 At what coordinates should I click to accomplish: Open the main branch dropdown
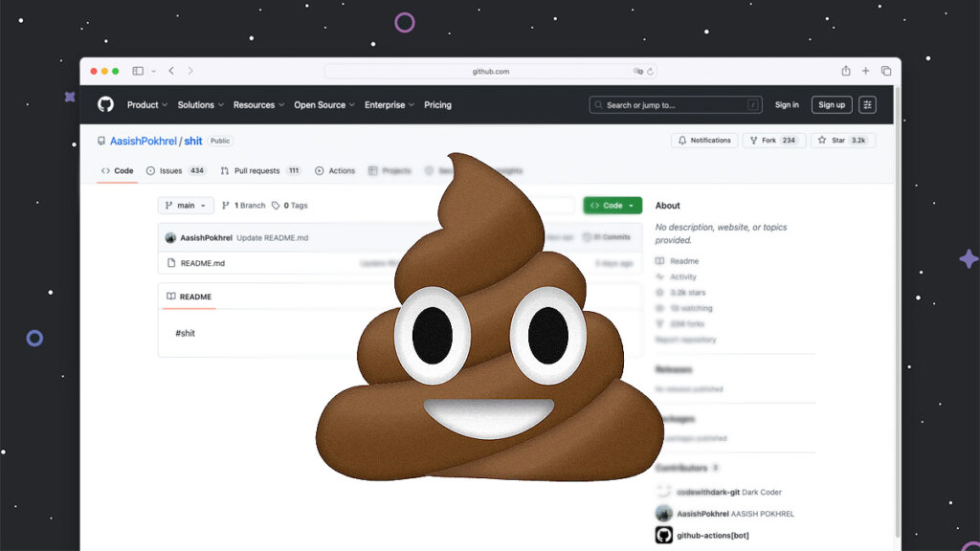click(x=186, y=205)
